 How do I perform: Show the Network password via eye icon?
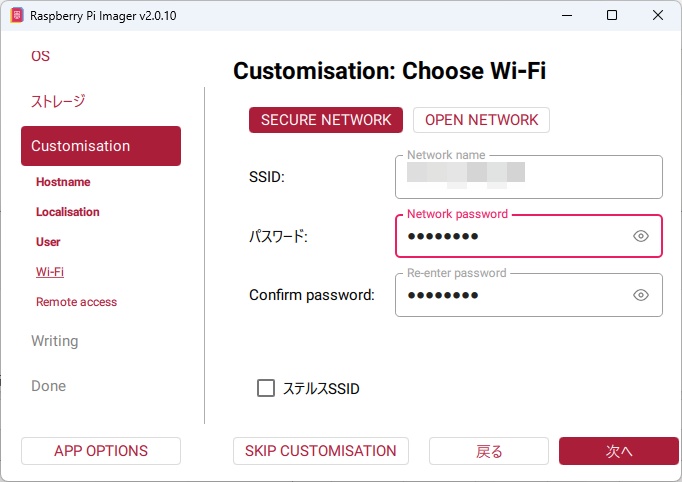coord(641,236)
